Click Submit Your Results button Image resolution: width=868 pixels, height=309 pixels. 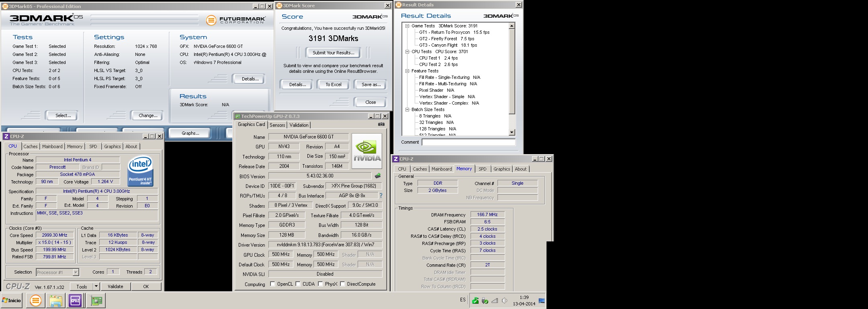(x=334, y=53)
